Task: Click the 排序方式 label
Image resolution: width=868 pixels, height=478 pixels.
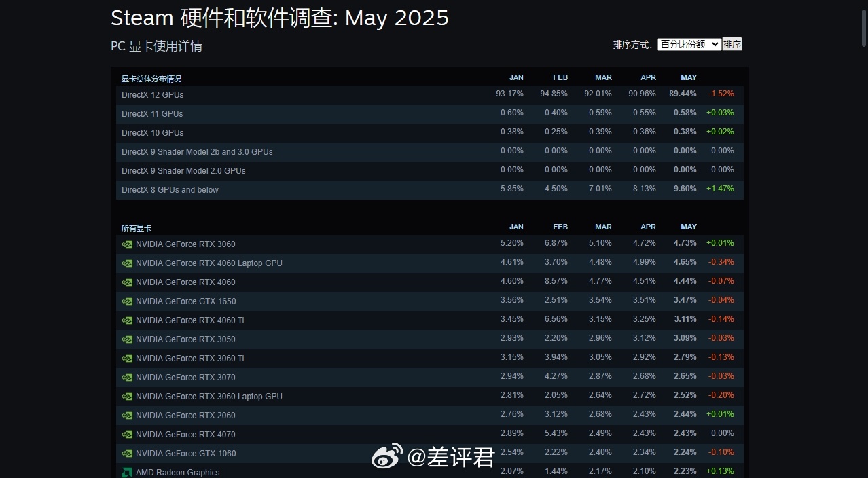Action: (x=632, y=45)
